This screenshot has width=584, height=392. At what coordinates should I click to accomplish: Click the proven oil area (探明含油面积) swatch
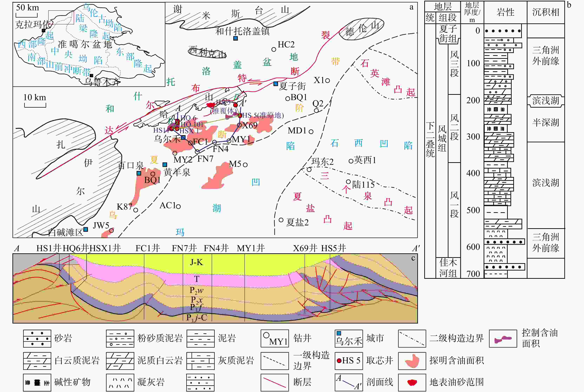point(412,361)
